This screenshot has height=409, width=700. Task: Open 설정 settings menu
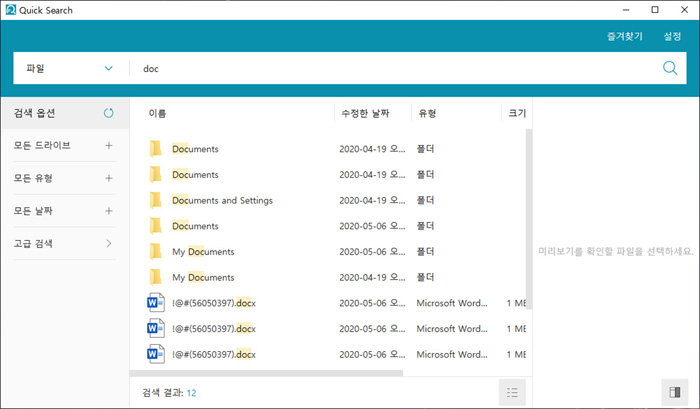click(672, 36)
